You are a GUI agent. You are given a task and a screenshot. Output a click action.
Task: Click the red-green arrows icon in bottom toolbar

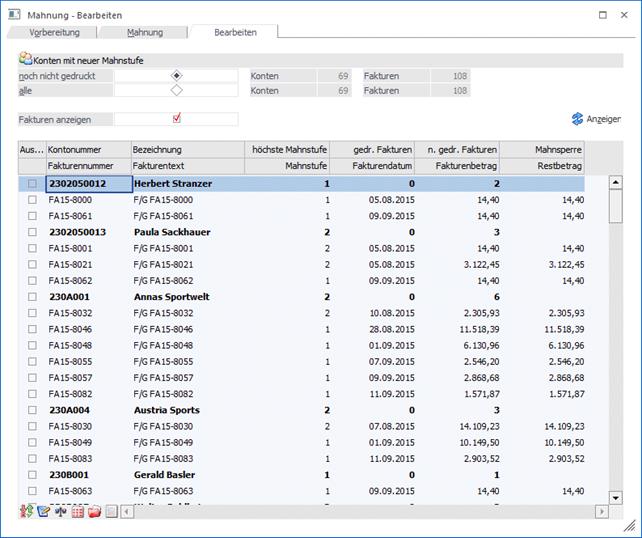[26, 512]
